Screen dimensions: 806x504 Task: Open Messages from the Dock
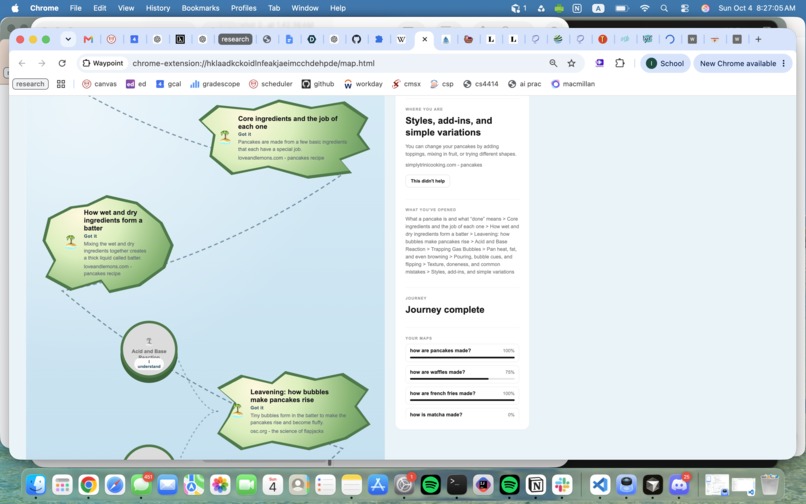click(x=141, y=484)
